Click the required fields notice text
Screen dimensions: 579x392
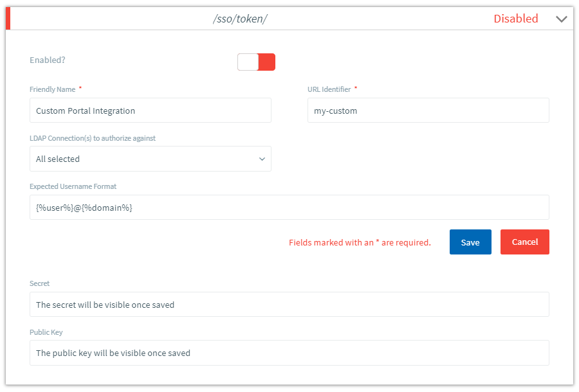pyautogui.click(x=360, y=243)
